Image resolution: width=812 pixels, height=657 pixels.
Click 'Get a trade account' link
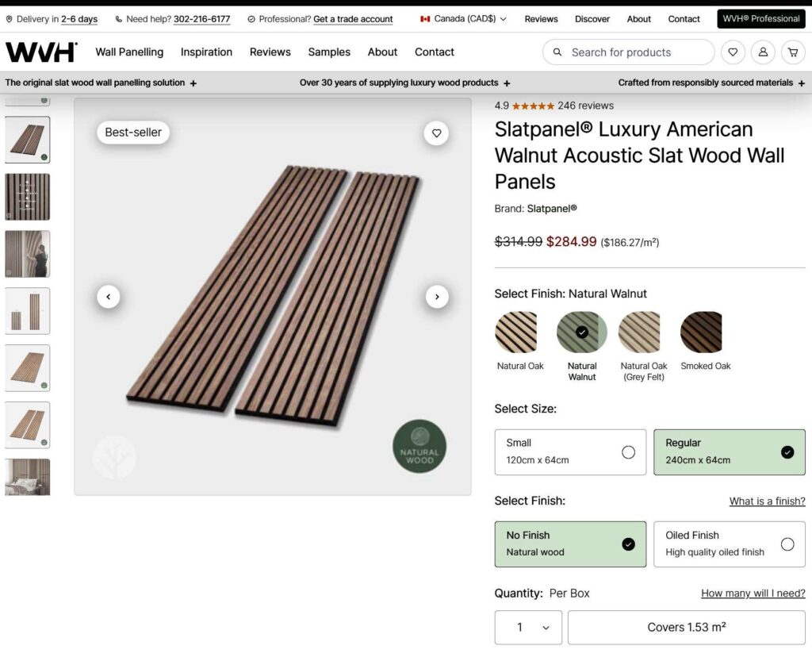[x=353, y=19]
